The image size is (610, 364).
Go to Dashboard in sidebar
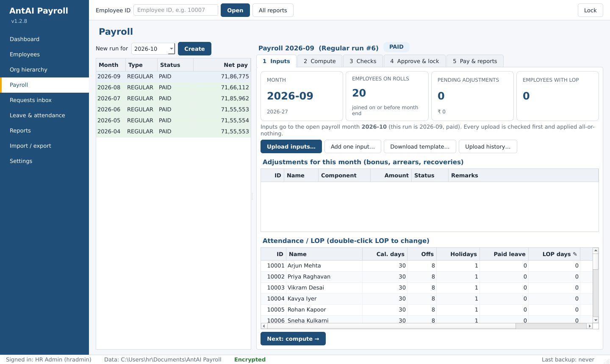pos(44,39)
